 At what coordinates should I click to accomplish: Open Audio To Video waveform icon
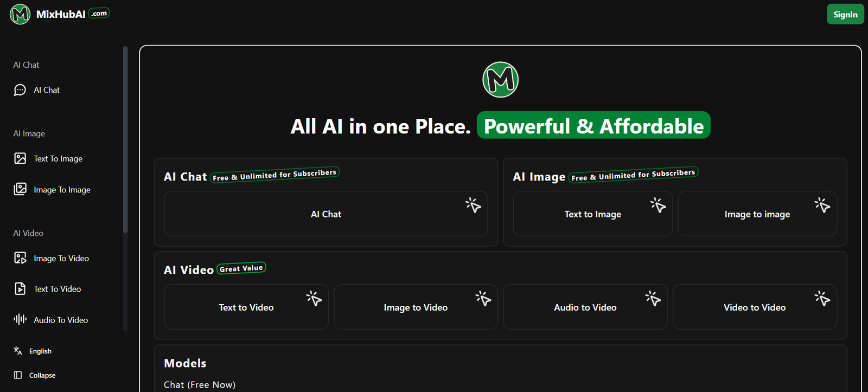pos(20,320)
